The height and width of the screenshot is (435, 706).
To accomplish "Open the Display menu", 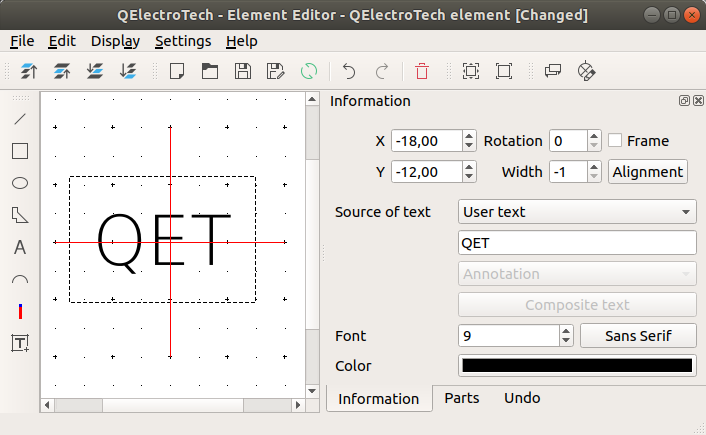I will coord(115,41).
